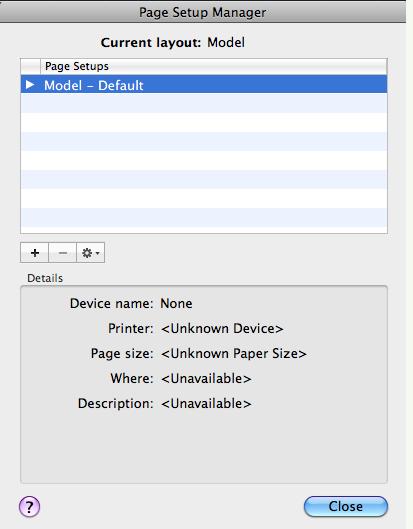Viewport: 413px width, 529px height.
Task: Click the empty row directly below Model – Default
Action: (204, 103)
